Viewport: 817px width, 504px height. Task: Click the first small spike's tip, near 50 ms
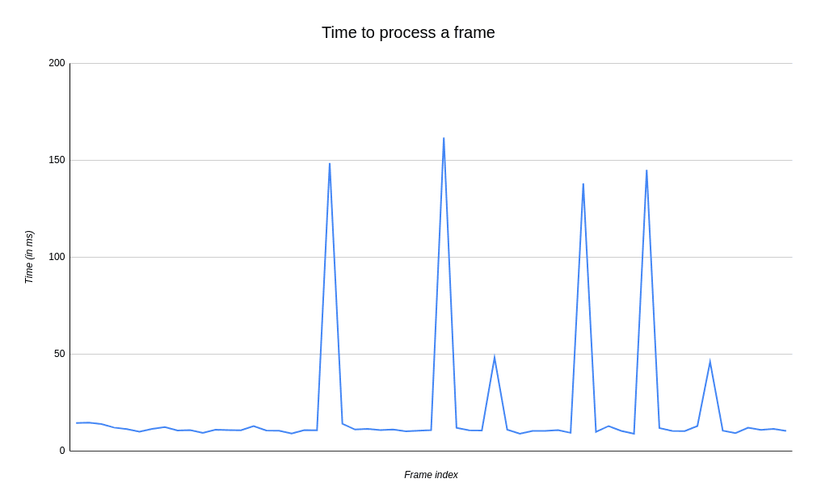495,358
